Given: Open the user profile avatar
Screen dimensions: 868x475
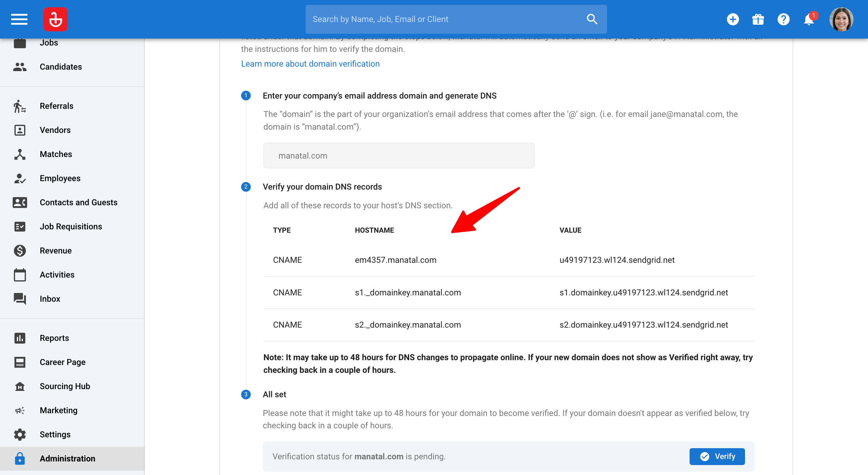Looking at the screenshot, I should [841, 19].
